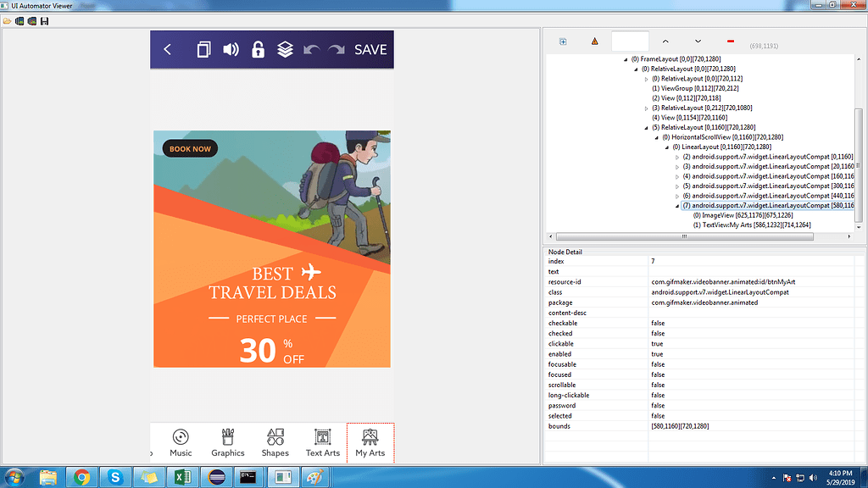Click the search field above the hierarchy tree
868x488 pixels.
[x=630, y=42]
